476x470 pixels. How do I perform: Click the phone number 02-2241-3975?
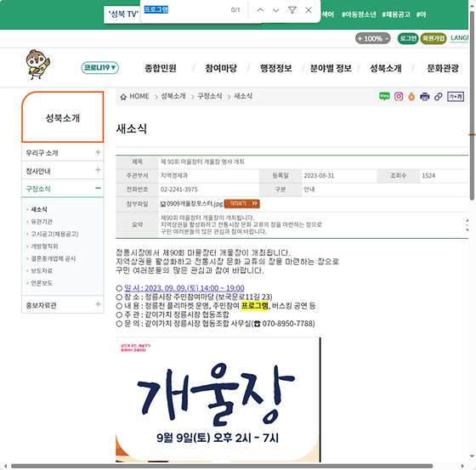pyautogui.click(x=178, y=190)
